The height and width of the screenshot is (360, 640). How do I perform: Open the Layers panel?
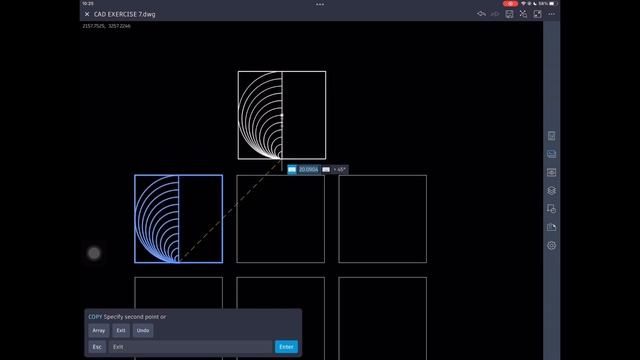(551, 191)
